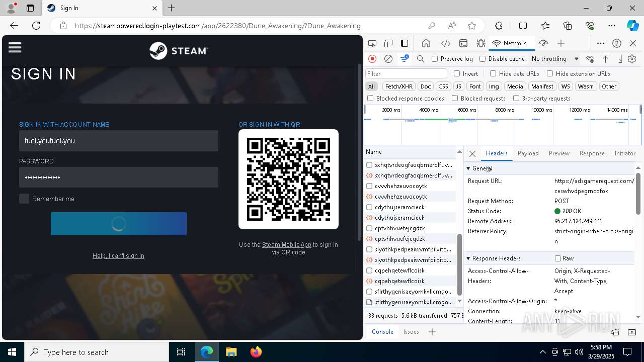The image size is (644, 362).
Task: Open the DevTools Console tool icon
Action: [463, 43]
